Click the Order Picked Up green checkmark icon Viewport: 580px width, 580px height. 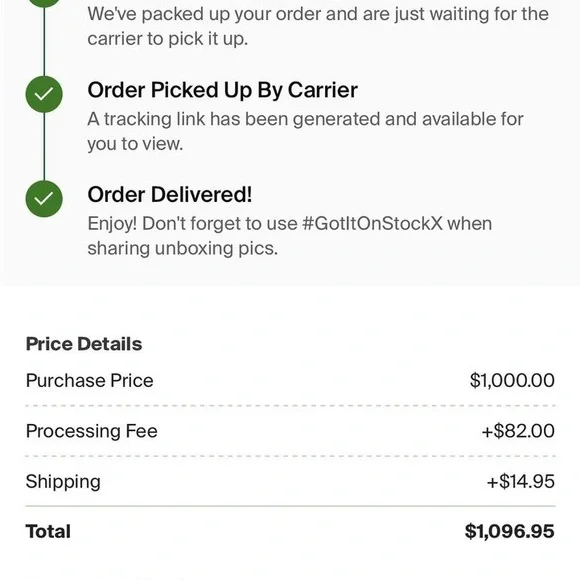(x=44, y=94)
